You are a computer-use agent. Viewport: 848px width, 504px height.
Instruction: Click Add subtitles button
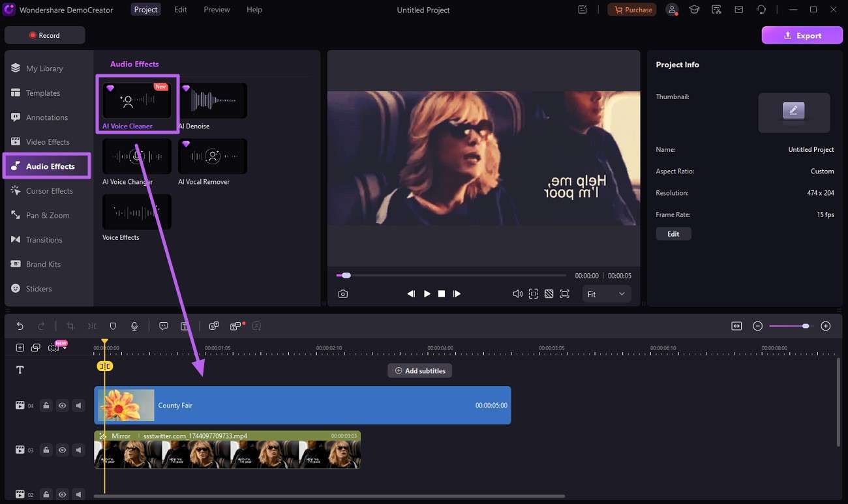click(x=419, y=371)
